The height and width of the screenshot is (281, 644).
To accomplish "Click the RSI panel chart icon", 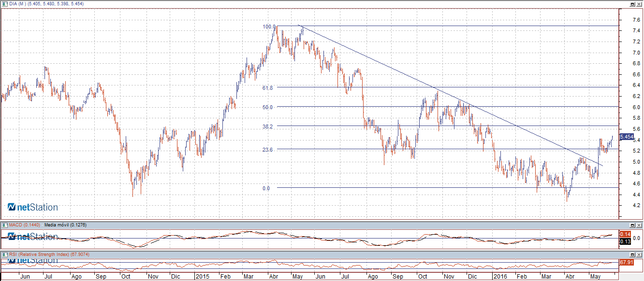I will click(x=4, y=254).
